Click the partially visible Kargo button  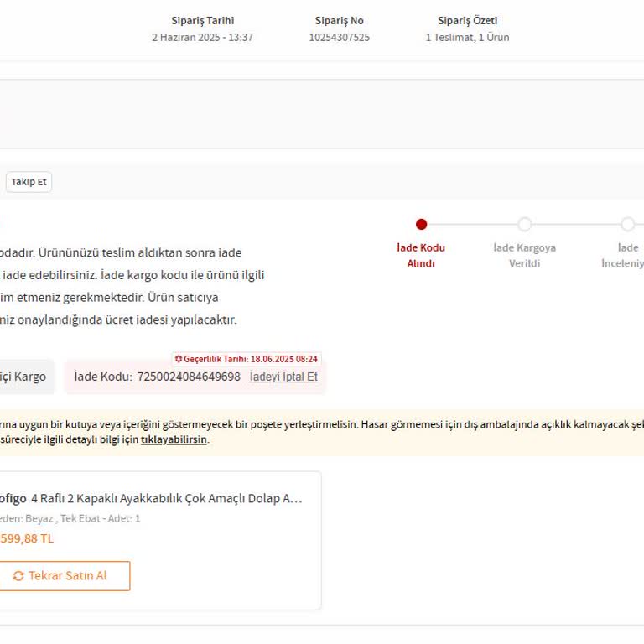point(25,377)
